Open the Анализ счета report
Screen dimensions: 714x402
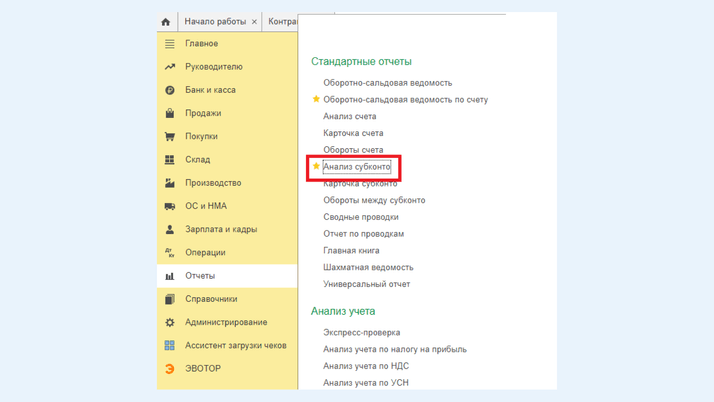click(350, 117)
